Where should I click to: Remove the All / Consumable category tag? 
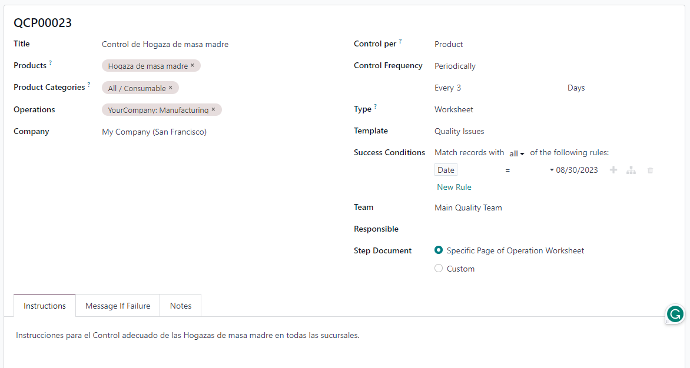[x=171, y=88]
